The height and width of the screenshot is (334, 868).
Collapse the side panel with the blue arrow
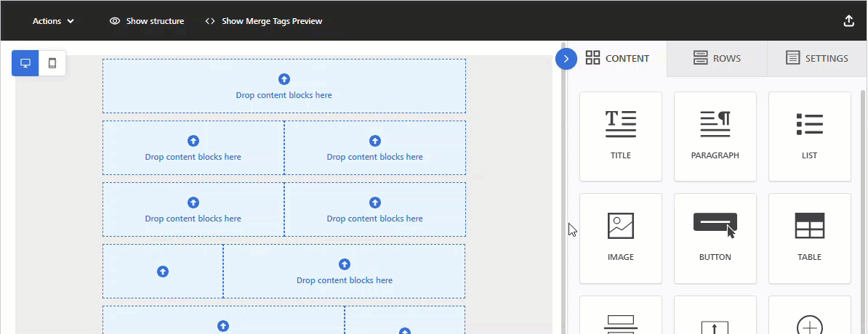pos(566,59)
